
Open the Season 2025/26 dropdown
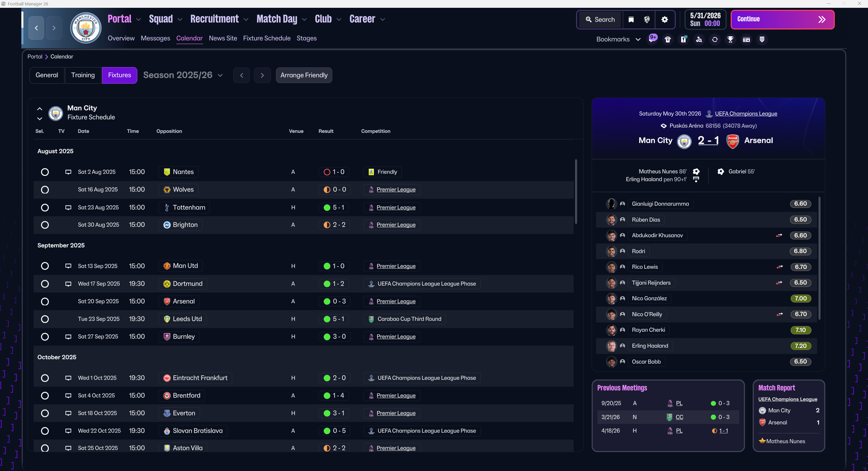point(183,75)
